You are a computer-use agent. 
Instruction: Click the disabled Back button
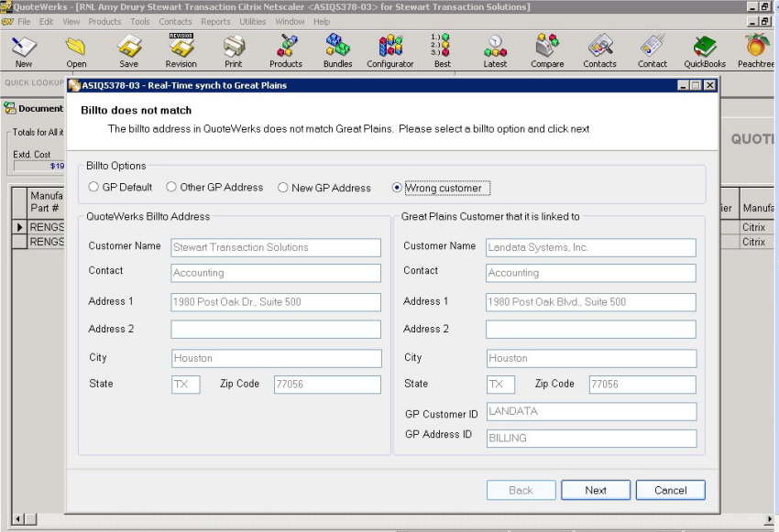pyautogui.click(x=521, y=490)
